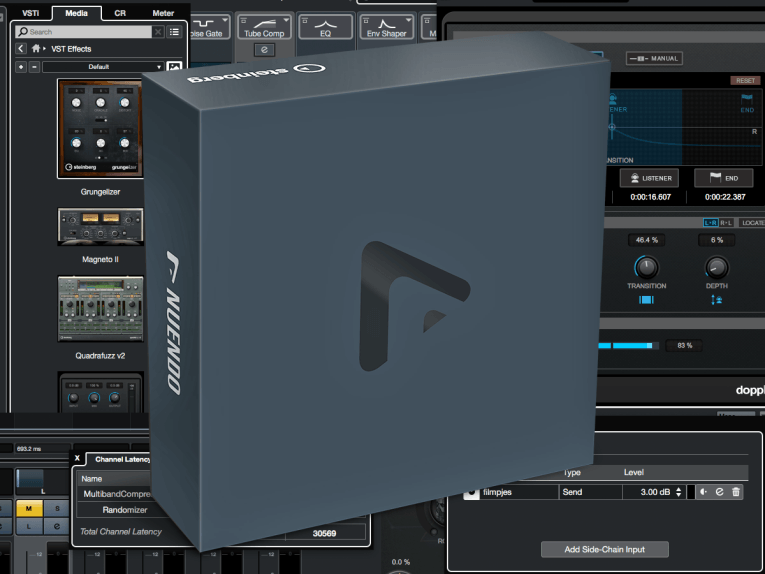Click the 46.4 % transition value field

click(646, 240)
